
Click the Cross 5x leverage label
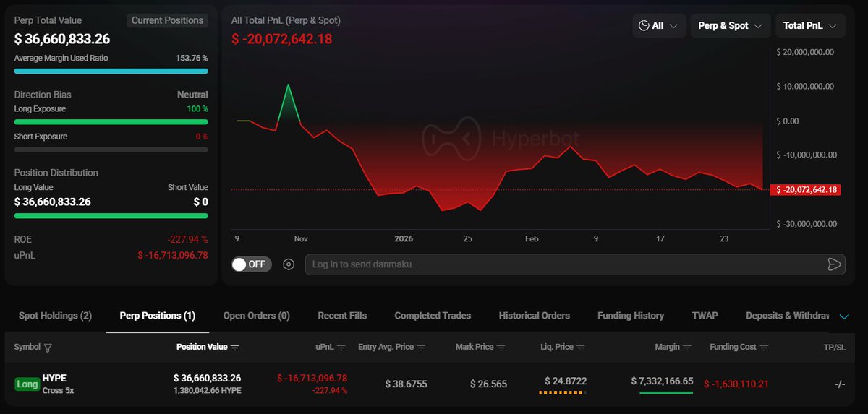(x=58, y=390)
